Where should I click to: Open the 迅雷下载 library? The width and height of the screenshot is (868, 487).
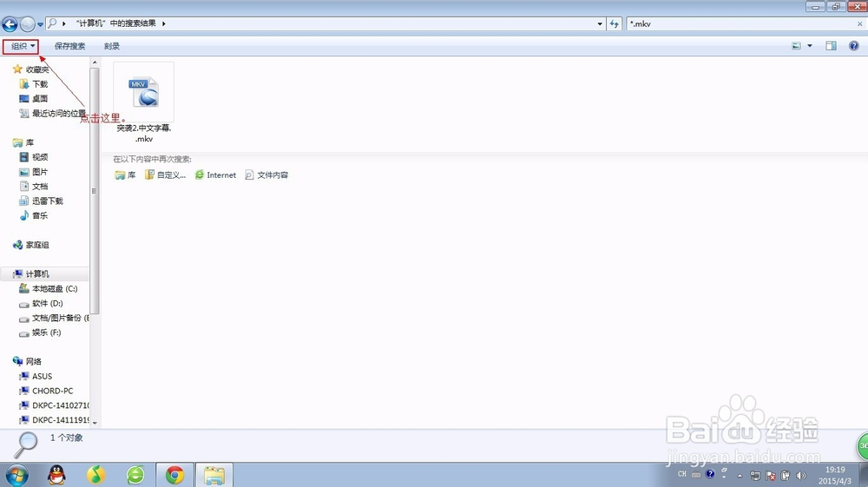42,201
